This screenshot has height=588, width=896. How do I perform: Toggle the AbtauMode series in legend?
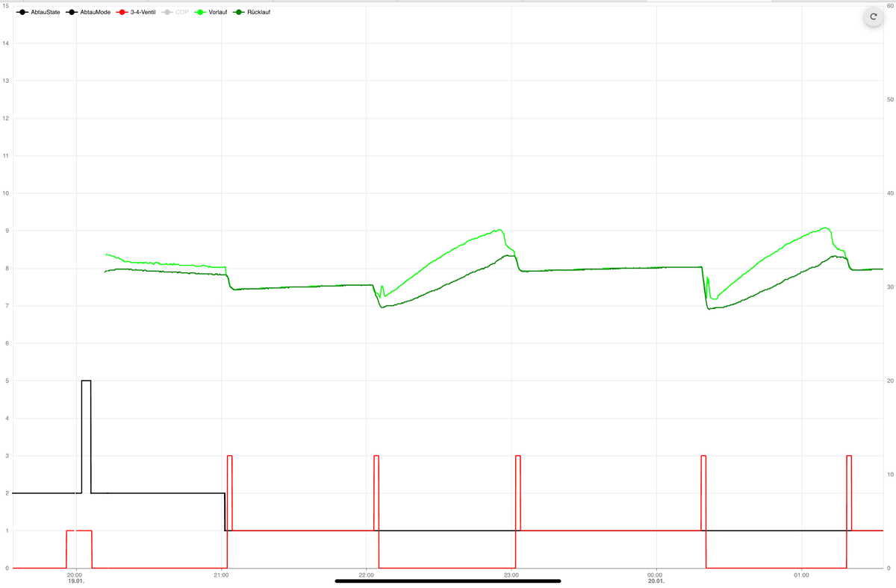pos(88,13)
